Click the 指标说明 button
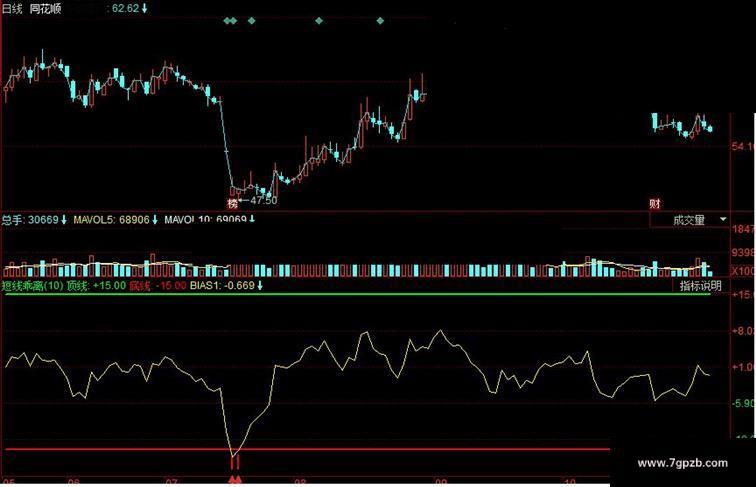Image resolution: width=756 pixels, height=487 pixels. tap(701, 285)
